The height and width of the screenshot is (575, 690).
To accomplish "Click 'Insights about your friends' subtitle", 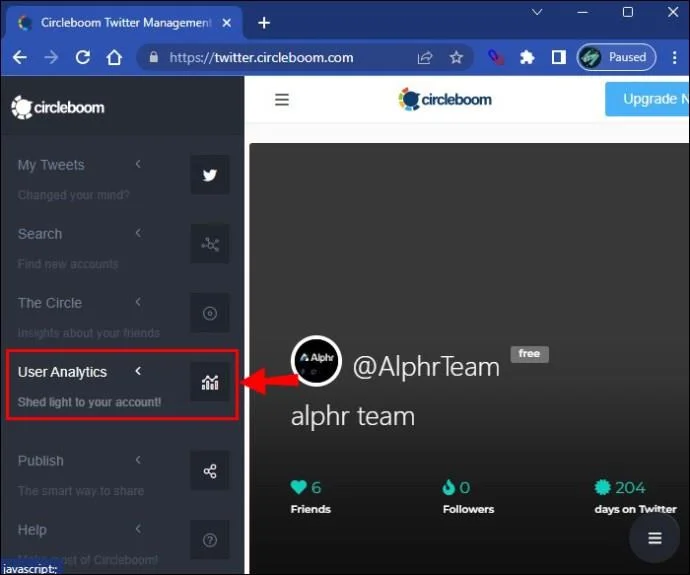I will (x=88, y=333).
